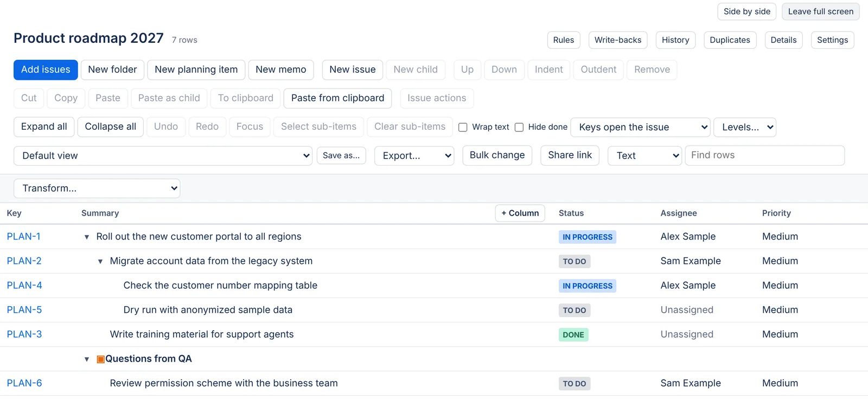This screenshot has width=868, height=404.
Task: Click the Share link button
Action: tap(570, 155)
